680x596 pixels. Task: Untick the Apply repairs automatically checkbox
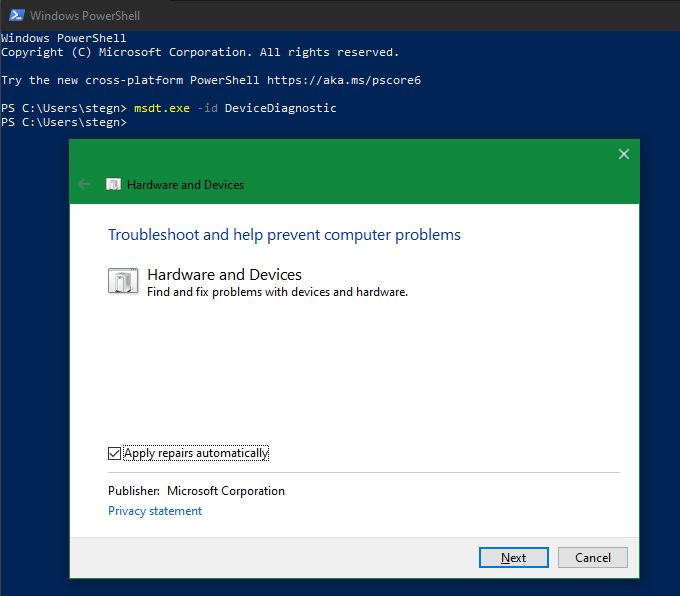coord(114,453)
